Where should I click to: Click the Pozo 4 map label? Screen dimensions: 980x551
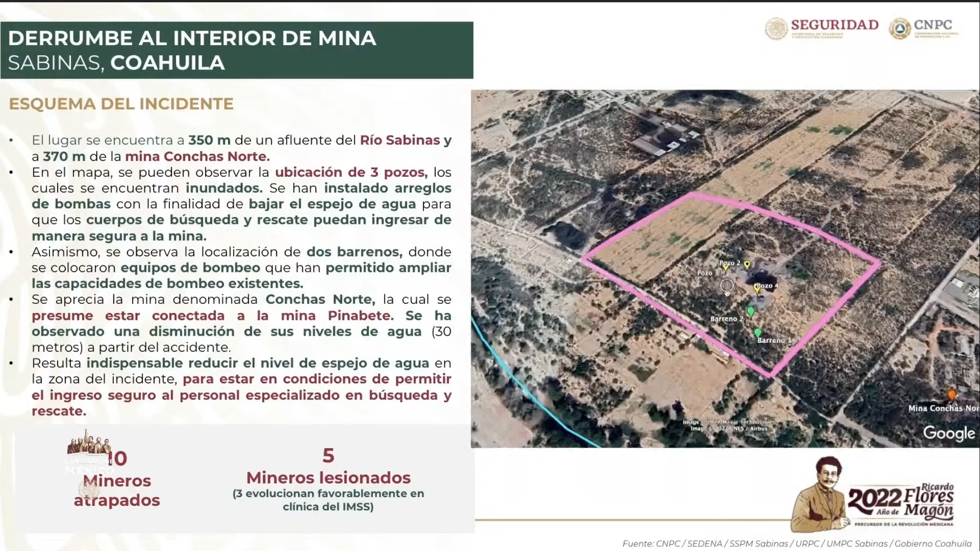click(769, 286)
